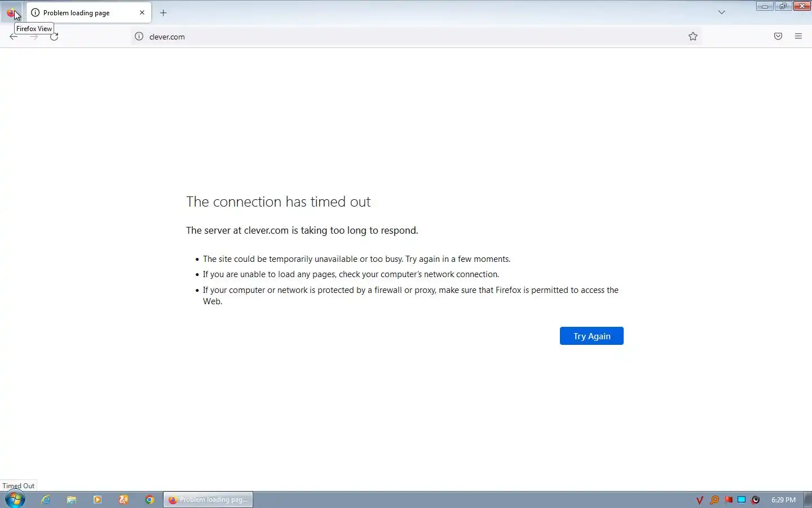Click the 'temporarily unavailable or too busy' bullet
This screenshot has width=812, height=508.
356,259
